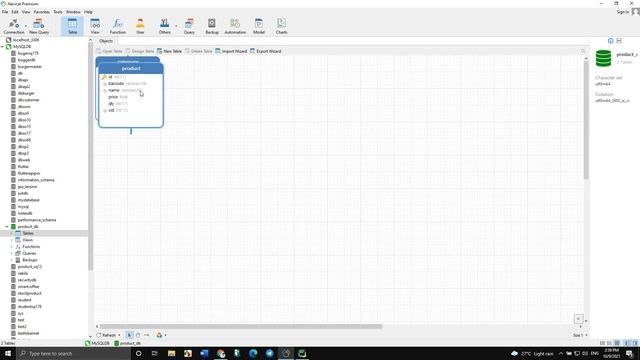The width and height of the screenshot is (640, 360).
Task: Open the User toolbar button
Action: (x=140, y=26)
